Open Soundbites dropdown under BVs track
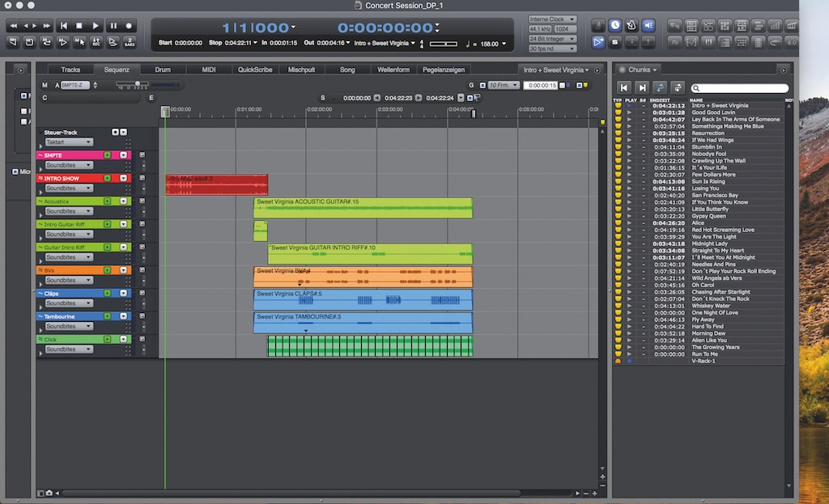This screenshot has width=829, height=504. click(x=68, y=280)
